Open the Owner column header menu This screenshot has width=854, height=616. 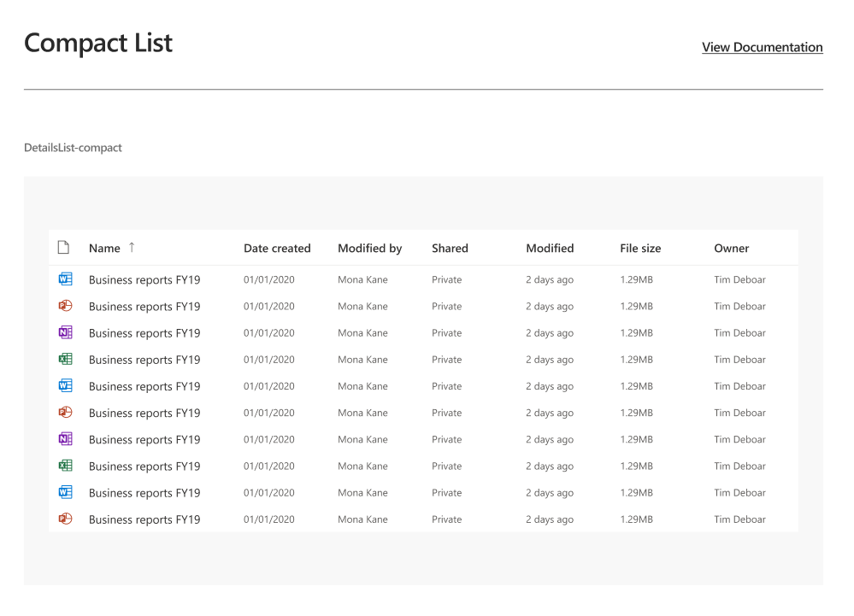pos(731,248)
